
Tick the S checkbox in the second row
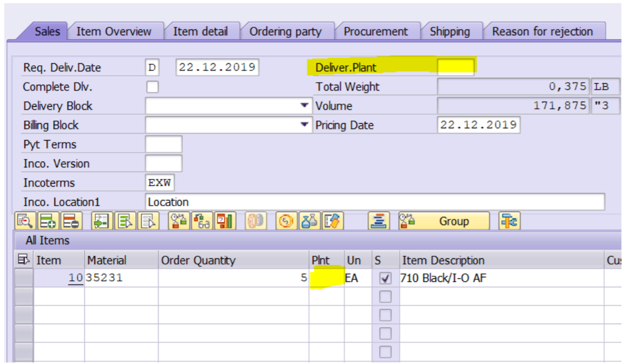385,297
